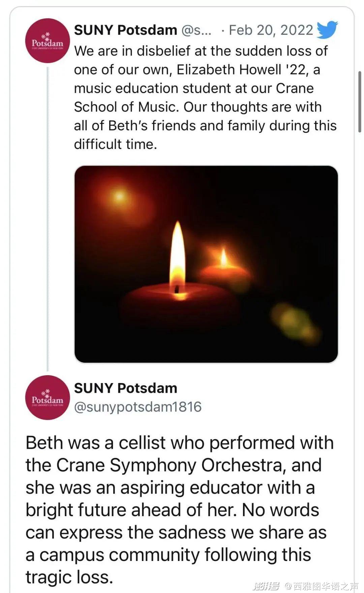The height and width of the screenshot is (593, 364).
Task: Click the words "tragic loss." in the reply
Action: click(69, 577)
